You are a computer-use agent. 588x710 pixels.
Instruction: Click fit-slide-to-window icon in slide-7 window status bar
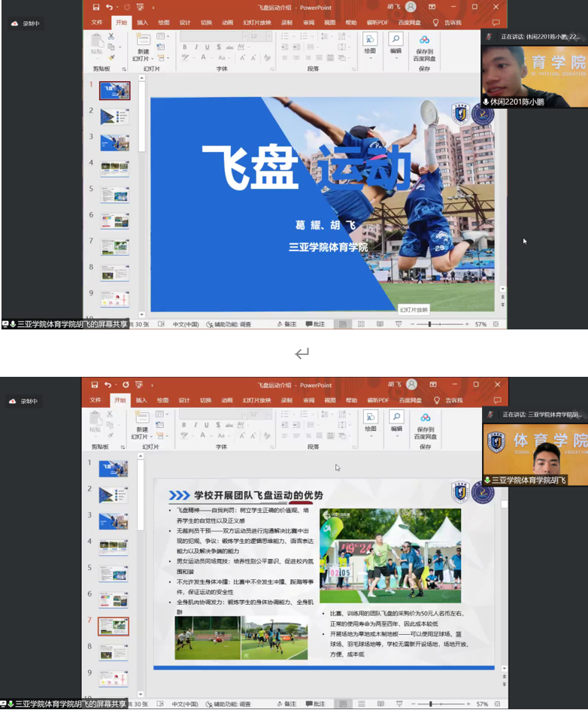(x=497, y=704)
